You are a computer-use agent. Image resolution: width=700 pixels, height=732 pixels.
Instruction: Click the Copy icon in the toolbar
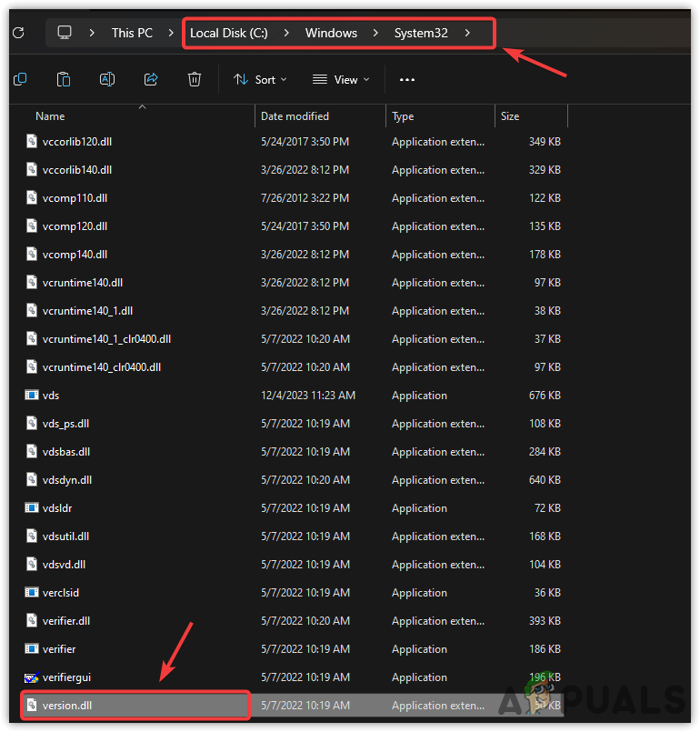[x=19, y=79]
